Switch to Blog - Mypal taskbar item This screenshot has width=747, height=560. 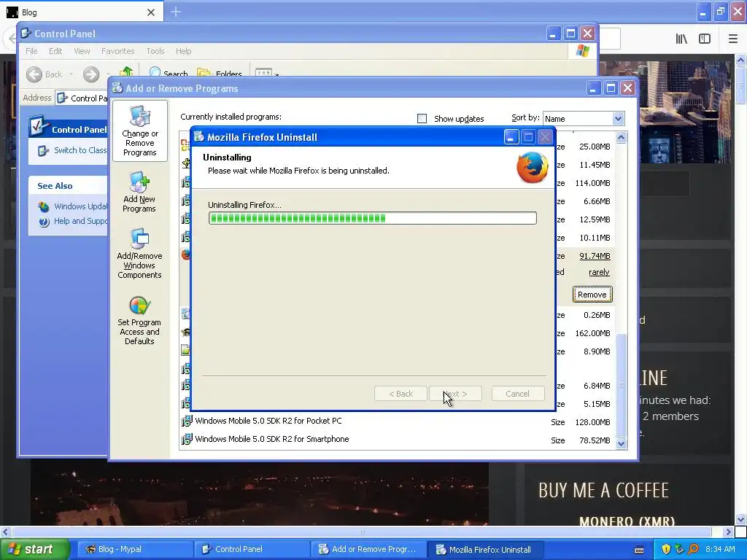(133, 550)
